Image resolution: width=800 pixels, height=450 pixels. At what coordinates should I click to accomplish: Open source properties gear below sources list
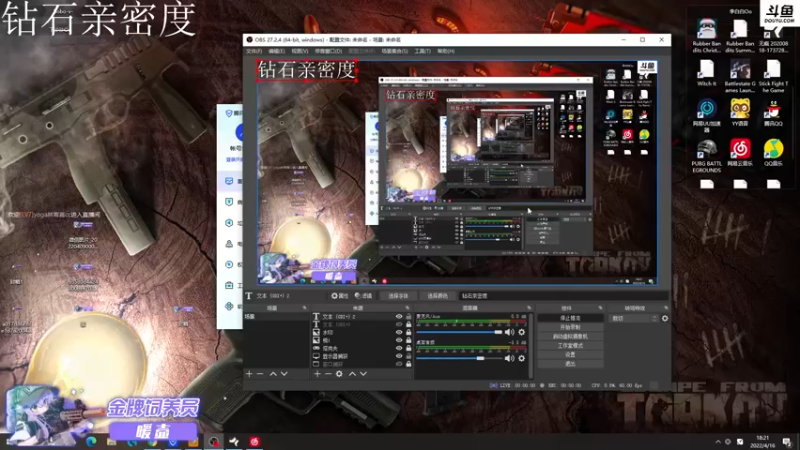coord(339,374)
